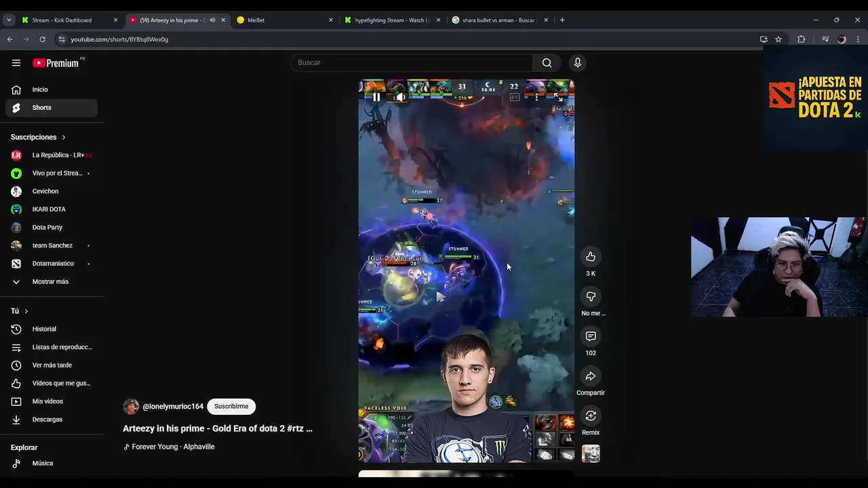Open a new browser tab
This screenshot has width=868, height=488.
coord(562,20)
